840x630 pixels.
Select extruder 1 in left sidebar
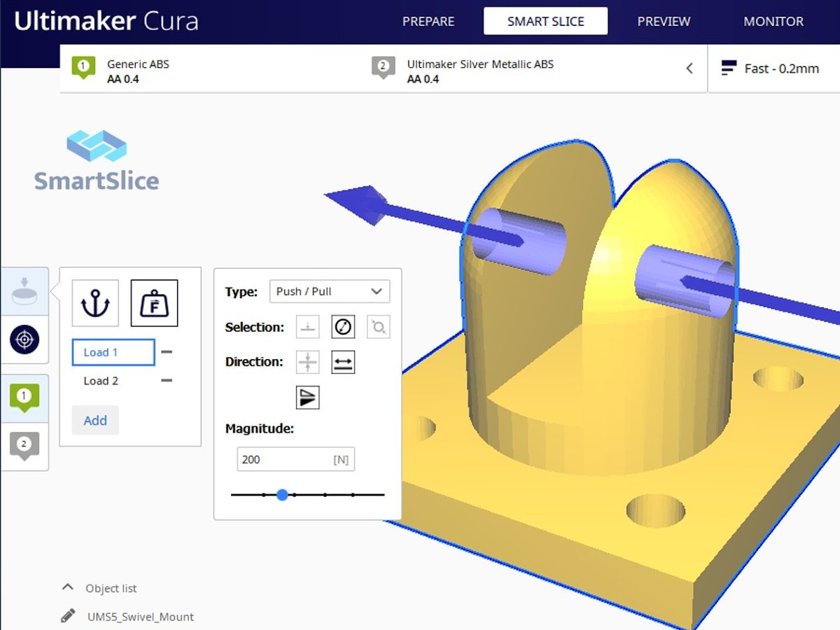point(24,398)
